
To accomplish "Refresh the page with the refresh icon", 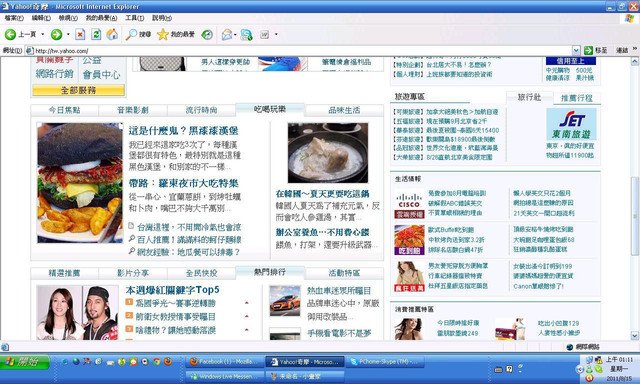I will click(96, 35).
